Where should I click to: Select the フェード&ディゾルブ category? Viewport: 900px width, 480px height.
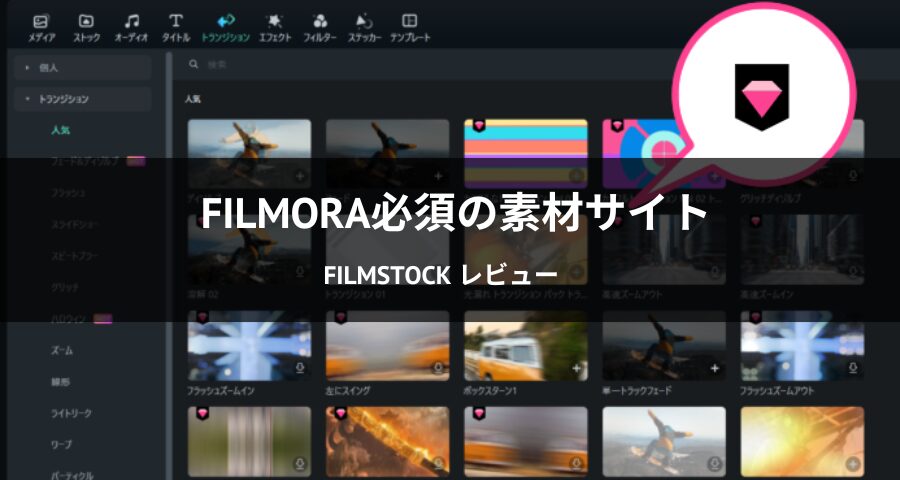tap(84, 161)
